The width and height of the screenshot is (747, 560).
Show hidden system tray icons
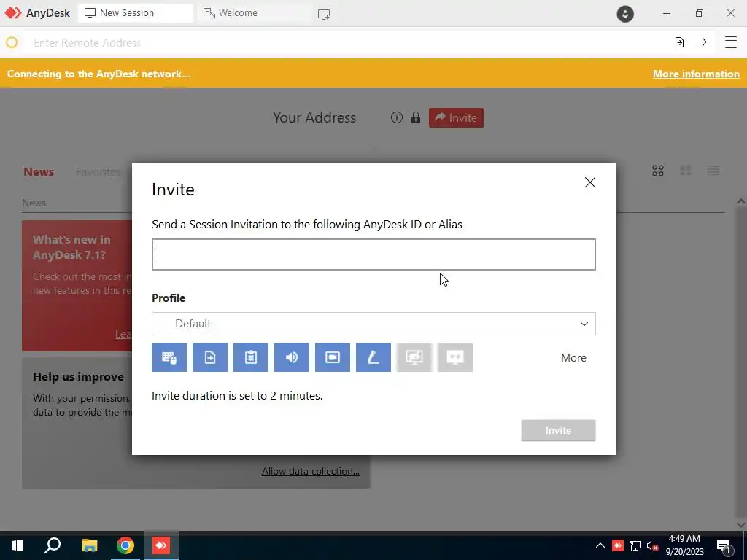(600, 545)
